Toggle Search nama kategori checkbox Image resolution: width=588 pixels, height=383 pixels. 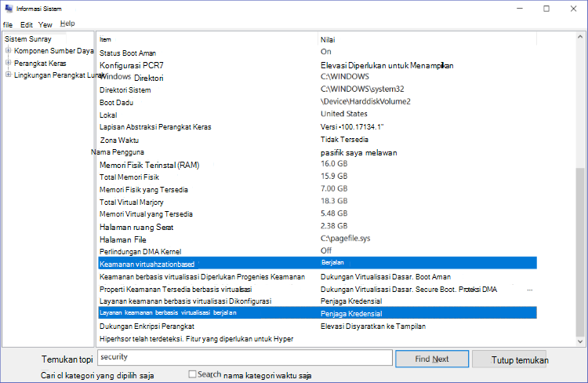pyautogui.click(x=192, y=374)
